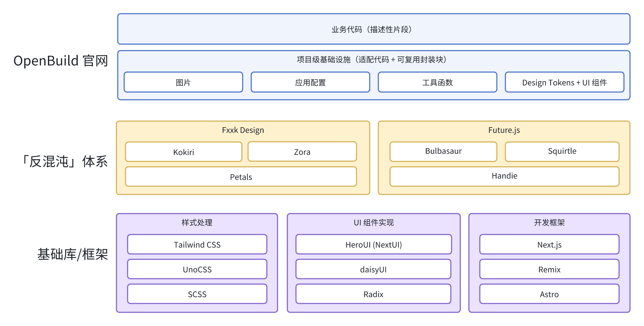The height and width of the screenshot is (326, 644).
Task: Click the Design Tokens + UI 组件 box
Action: 564,82
